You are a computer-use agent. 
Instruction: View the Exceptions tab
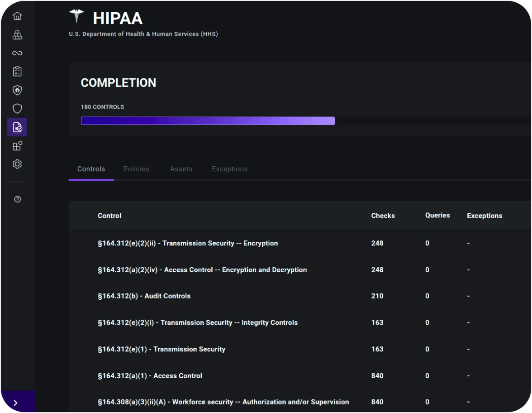coord(230,169)
